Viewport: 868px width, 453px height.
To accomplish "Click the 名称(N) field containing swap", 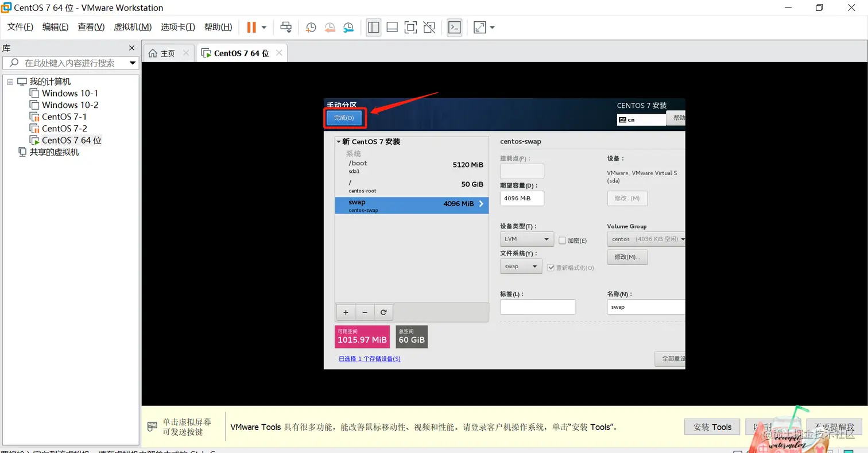I will pyautogui.click(x=646, y=307).
